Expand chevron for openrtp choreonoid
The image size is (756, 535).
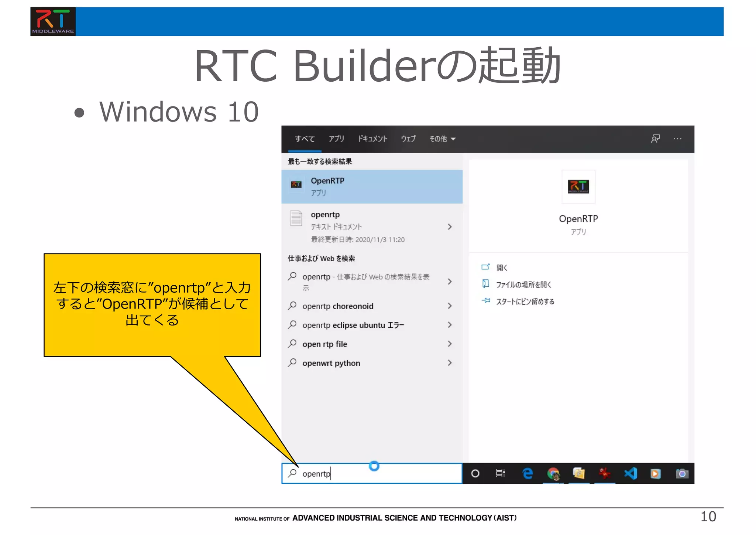click(x=450, y=306)
